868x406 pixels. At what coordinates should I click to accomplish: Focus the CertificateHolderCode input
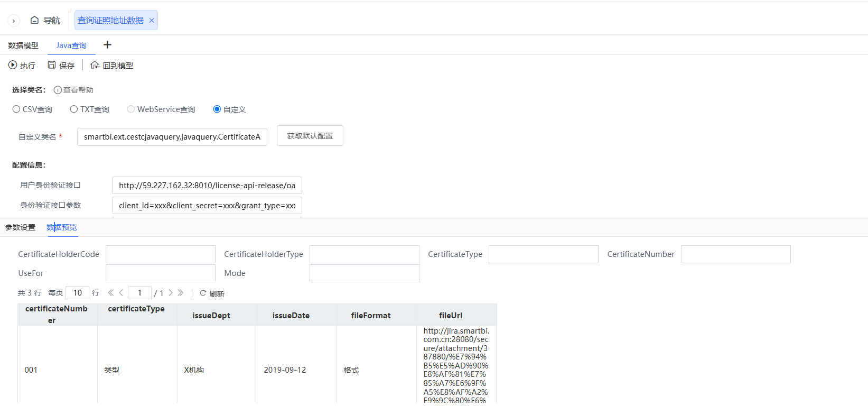click(161, 254)
